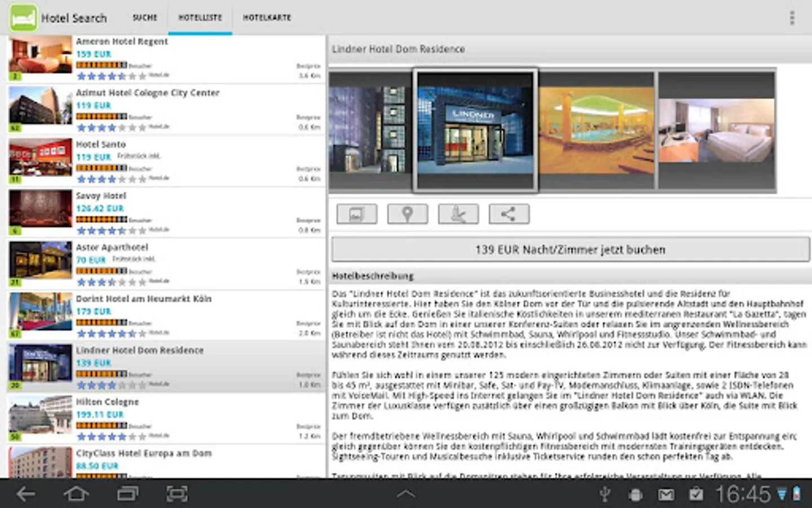The image size is (812, 508).
Task: Share the hotel via share icon
Action: pyautogui.click(x=509, y=214)
